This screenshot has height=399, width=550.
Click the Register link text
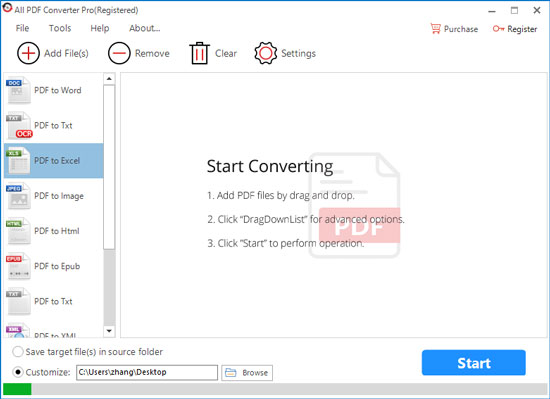click(x=522, y=29)
